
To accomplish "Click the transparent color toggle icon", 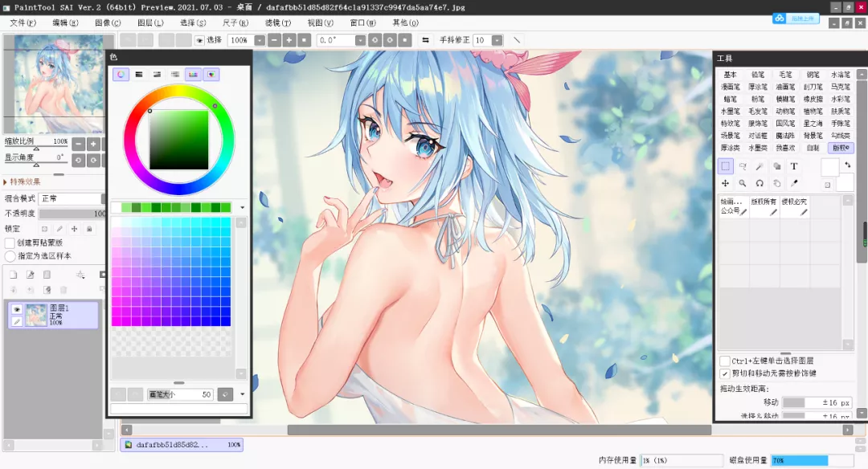I will [828, 186].
